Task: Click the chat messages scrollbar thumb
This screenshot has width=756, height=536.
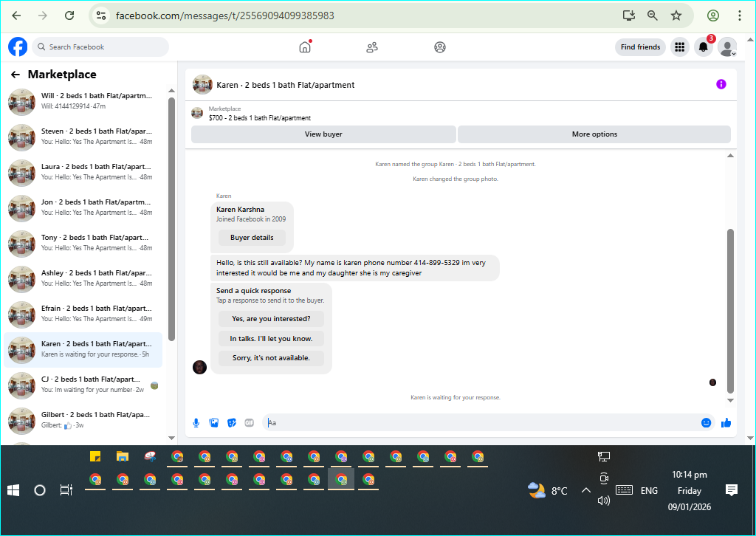Action: 730,311
